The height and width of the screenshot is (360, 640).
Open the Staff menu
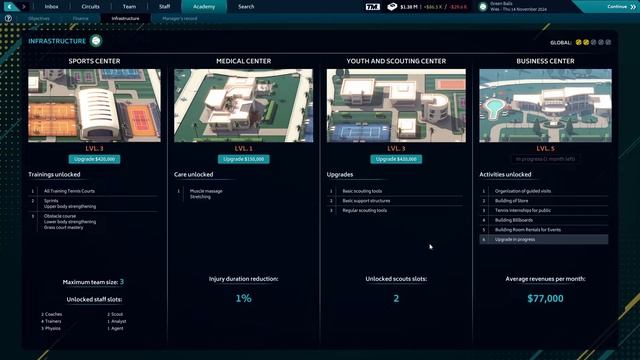[164, 7]
